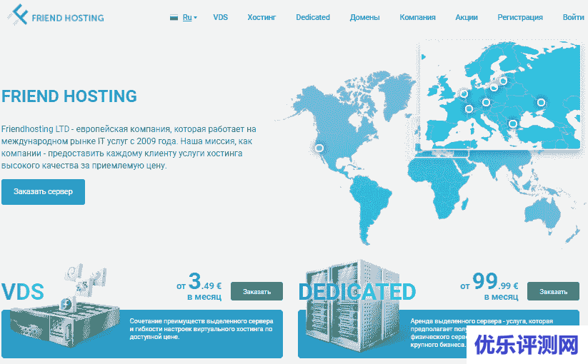
Task: Click the Войти login link
Action: pyautogui.click(x=573, y=17)
